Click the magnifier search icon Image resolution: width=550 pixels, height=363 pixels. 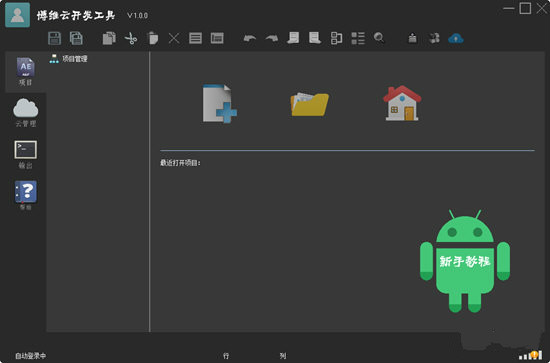pos(379,38)
